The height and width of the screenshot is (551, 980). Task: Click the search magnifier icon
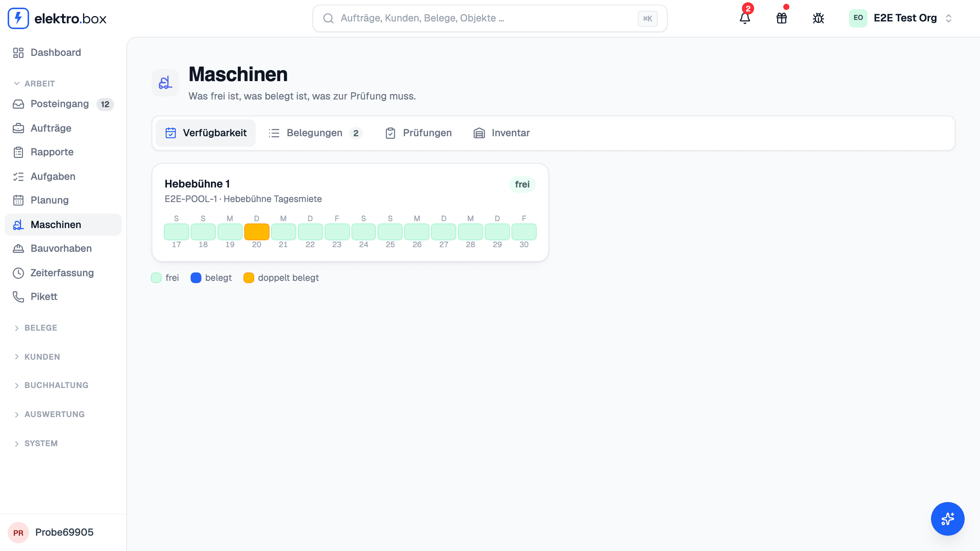point(328,18)
